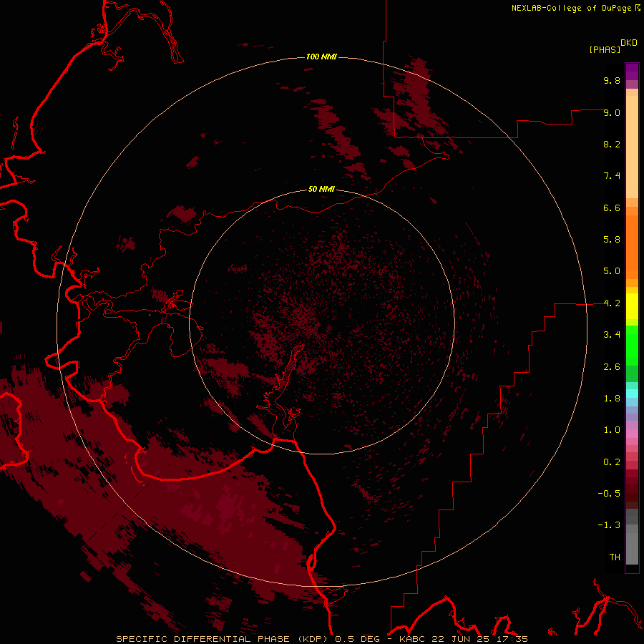
Task: Pick the cyan segment of the color bar
Action: tap(632, 394)
